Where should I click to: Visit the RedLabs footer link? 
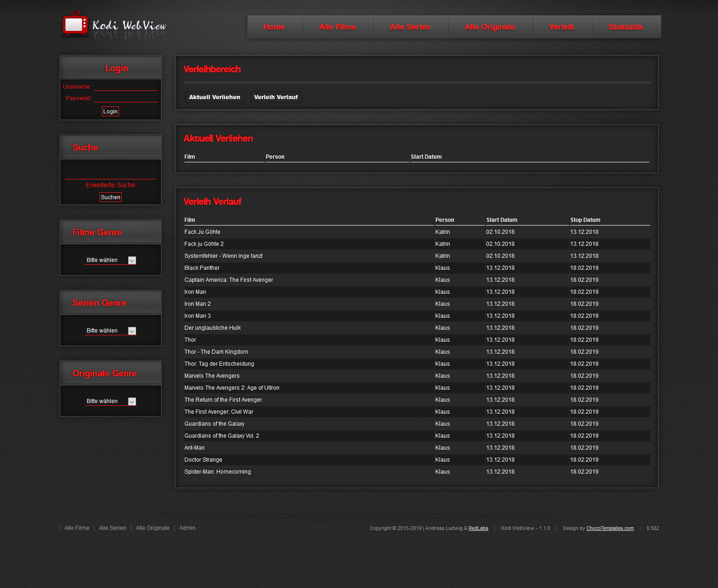click(478, 529)
